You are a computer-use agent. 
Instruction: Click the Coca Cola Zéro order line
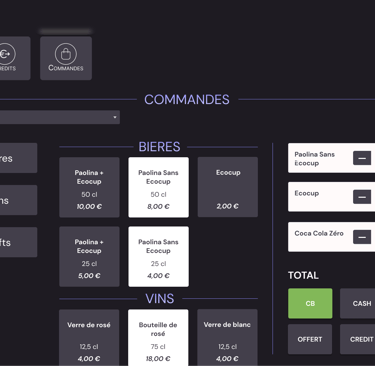tap(331, 237)
